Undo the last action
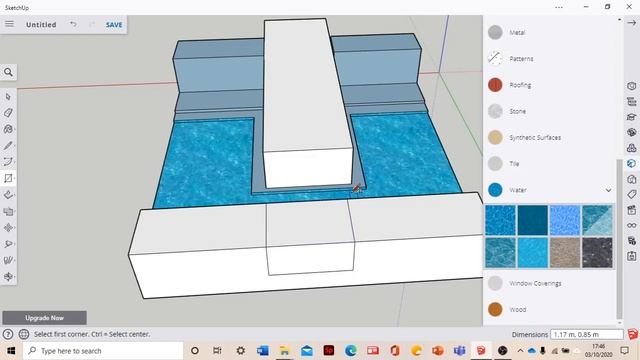The height and width of the screenshot is (360, 640). pos(73,24)
